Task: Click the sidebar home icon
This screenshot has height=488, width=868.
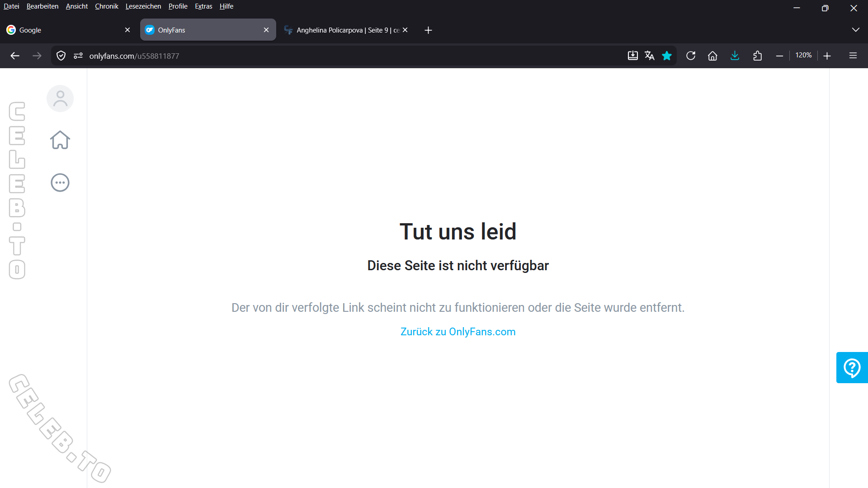Action: click(60, 140)
